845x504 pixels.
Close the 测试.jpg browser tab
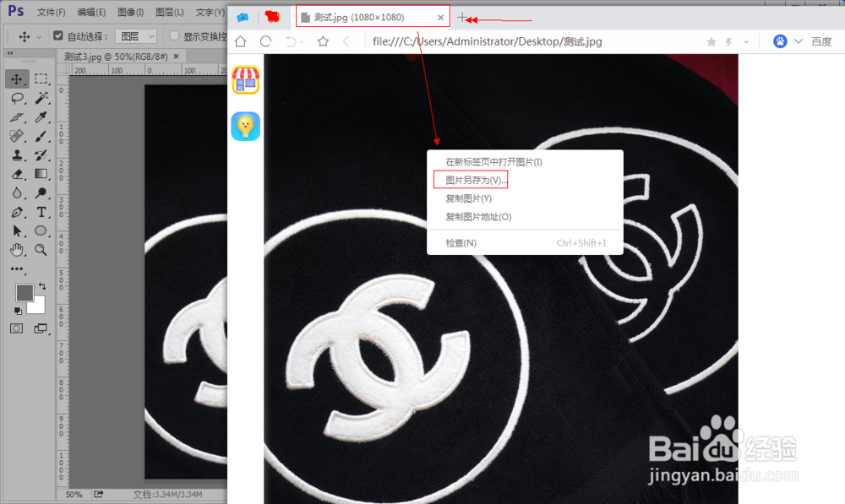pos(441,18)
